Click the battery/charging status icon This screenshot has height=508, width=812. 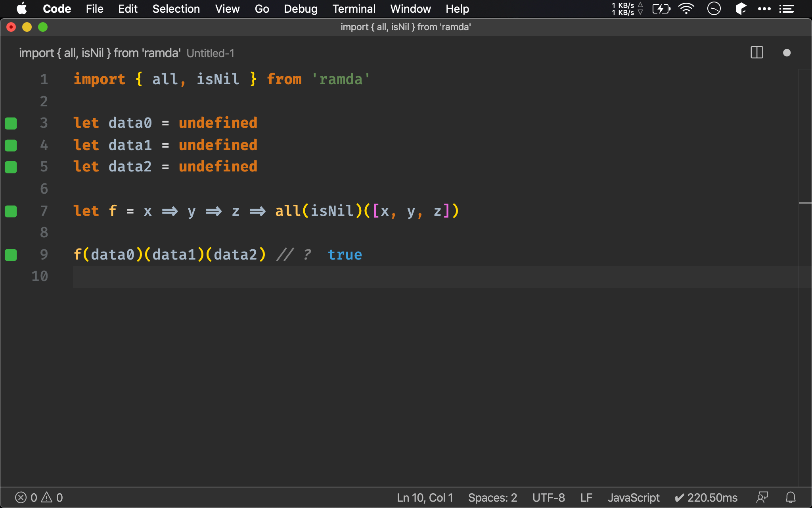(661, 9)
